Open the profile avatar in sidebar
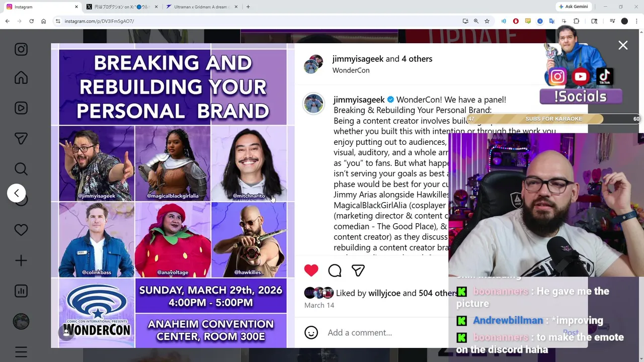The height and width of the screenshot is (362, 644). click(21, 321)
